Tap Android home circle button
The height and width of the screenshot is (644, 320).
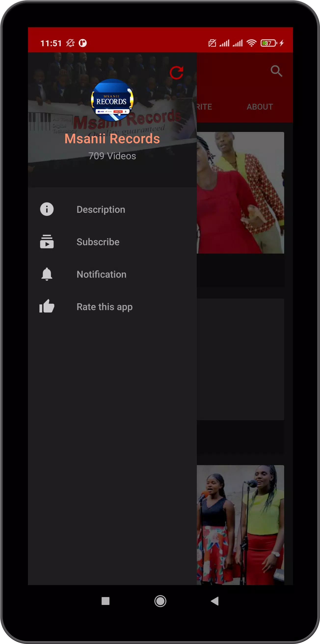point(160,601)
